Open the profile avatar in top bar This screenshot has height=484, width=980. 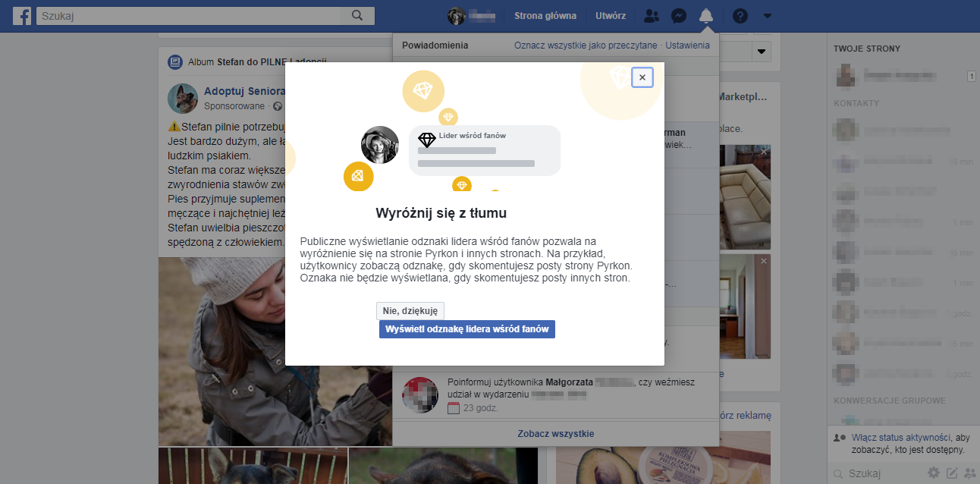(x=456, y=16)
